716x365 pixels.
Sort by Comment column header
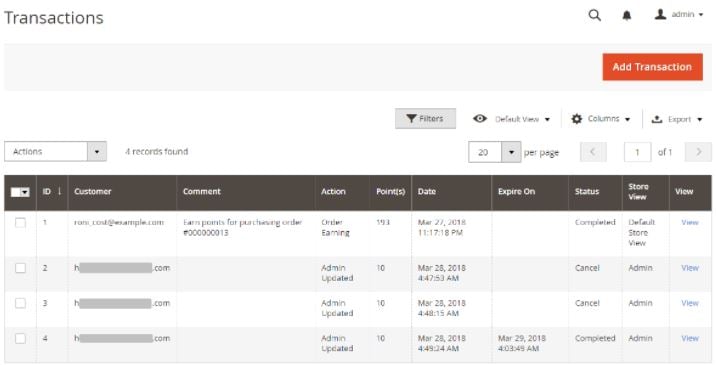coord(202,191)
